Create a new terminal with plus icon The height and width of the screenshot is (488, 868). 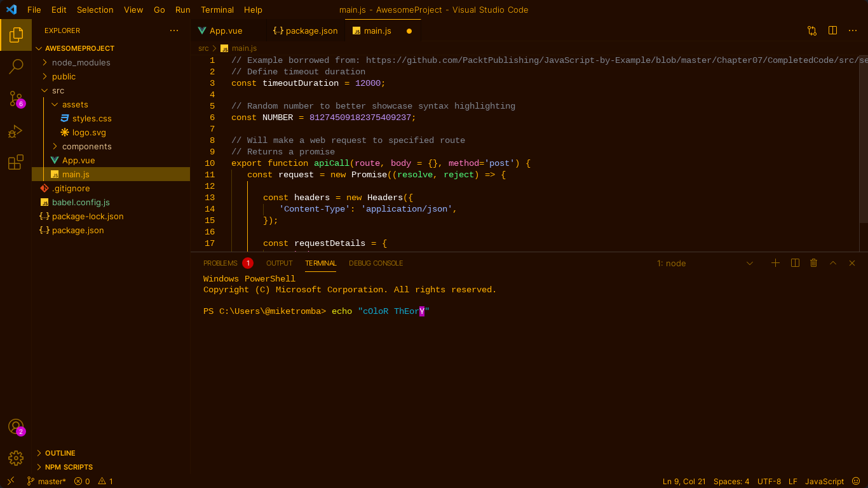775,263
